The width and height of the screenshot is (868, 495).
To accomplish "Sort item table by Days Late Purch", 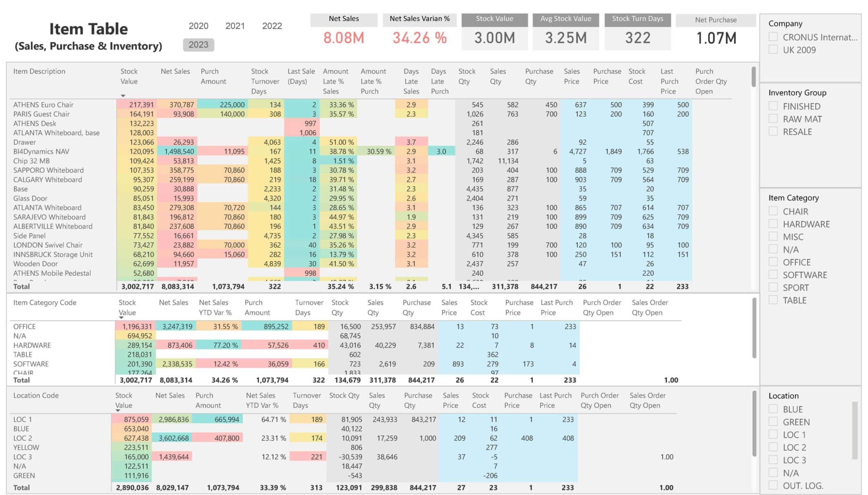I will (440, 81).
